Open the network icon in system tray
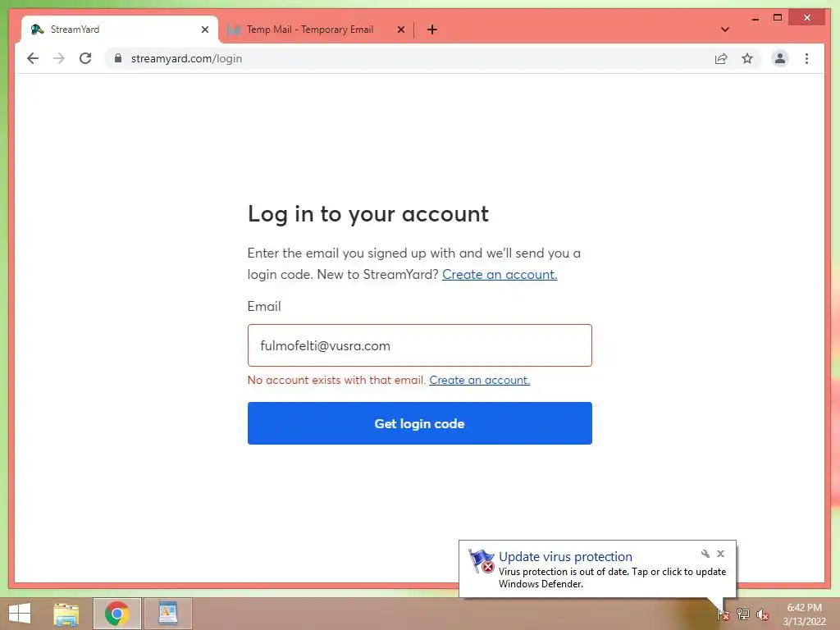 pos(743,614)
